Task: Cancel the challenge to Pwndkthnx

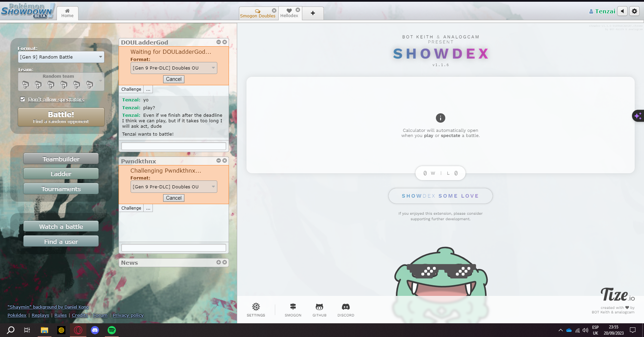Action: [174, 198]
